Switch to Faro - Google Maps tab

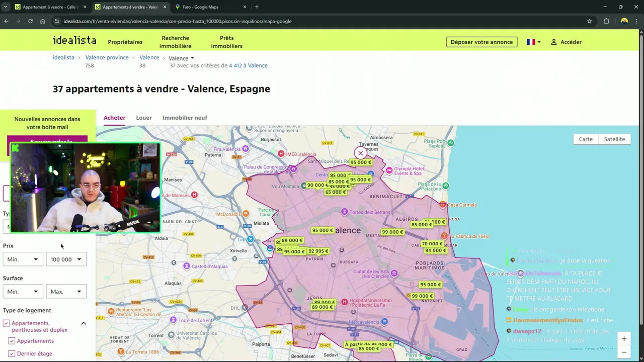point(200,7)
